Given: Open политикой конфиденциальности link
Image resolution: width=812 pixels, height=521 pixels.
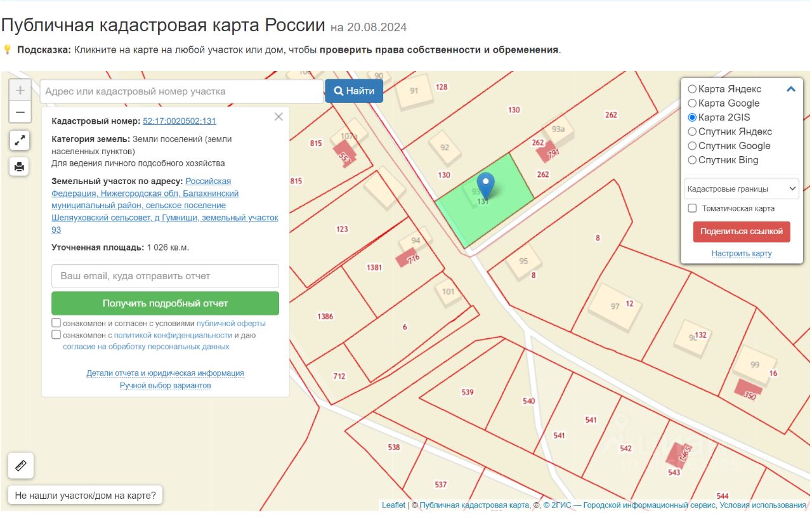Looking at the screenshot, I should [x=173, y=335].
